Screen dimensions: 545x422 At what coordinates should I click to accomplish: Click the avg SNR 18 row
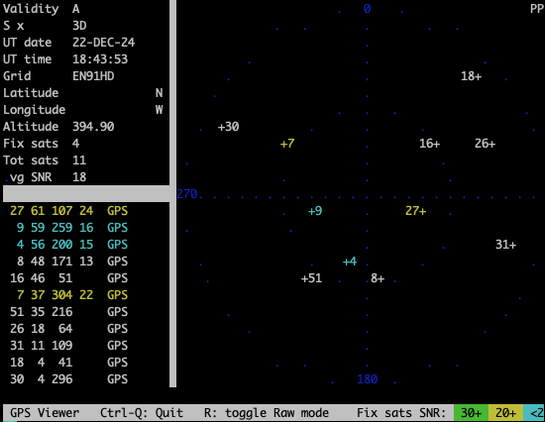[44, 177]
